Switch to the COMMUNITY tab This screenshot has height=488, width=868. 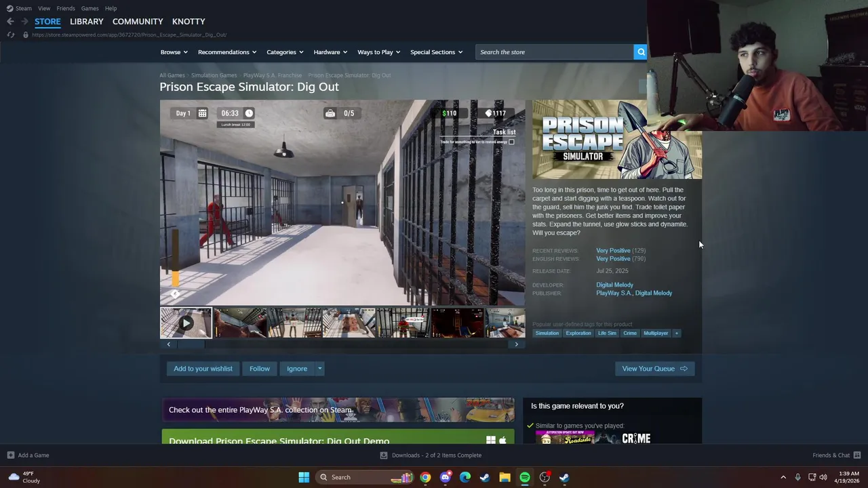[x=138, y=22]
